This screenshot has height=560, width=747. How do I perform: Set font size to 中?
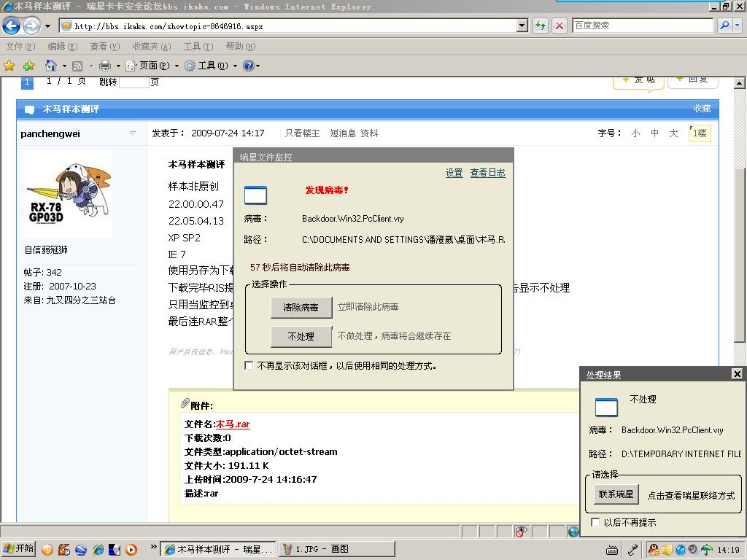654,133
